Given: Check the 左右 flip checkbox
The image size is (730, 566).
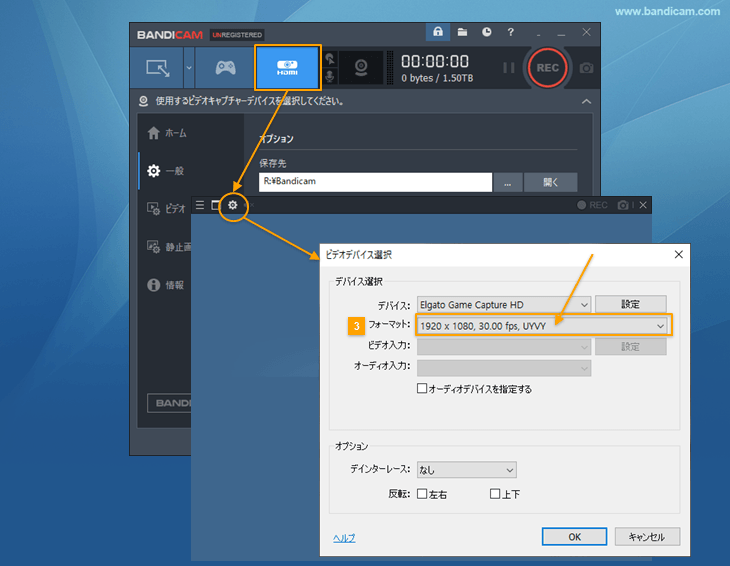Looking at the screenshot, I should (x=422, y=494).
